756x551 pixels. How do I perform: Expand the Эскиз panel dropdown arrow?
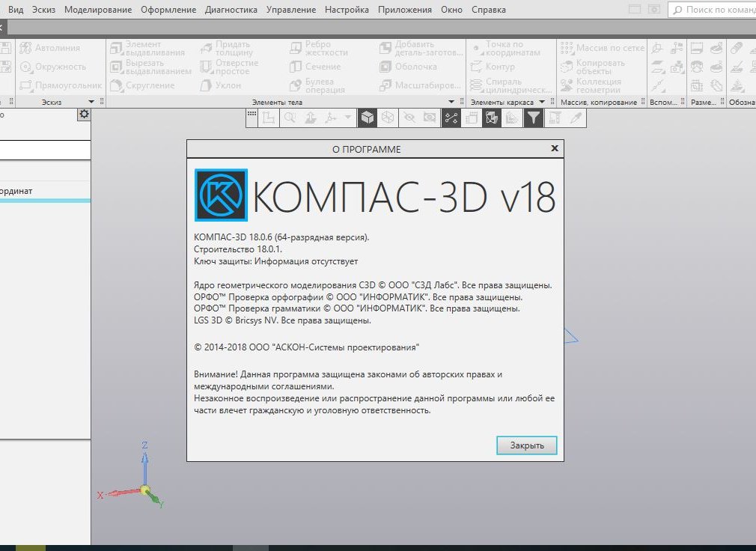[91, 102]
